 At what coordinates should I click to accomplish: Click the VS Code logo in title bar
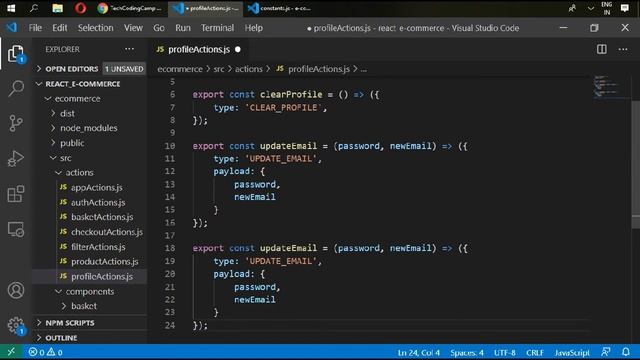click(11, 28)
